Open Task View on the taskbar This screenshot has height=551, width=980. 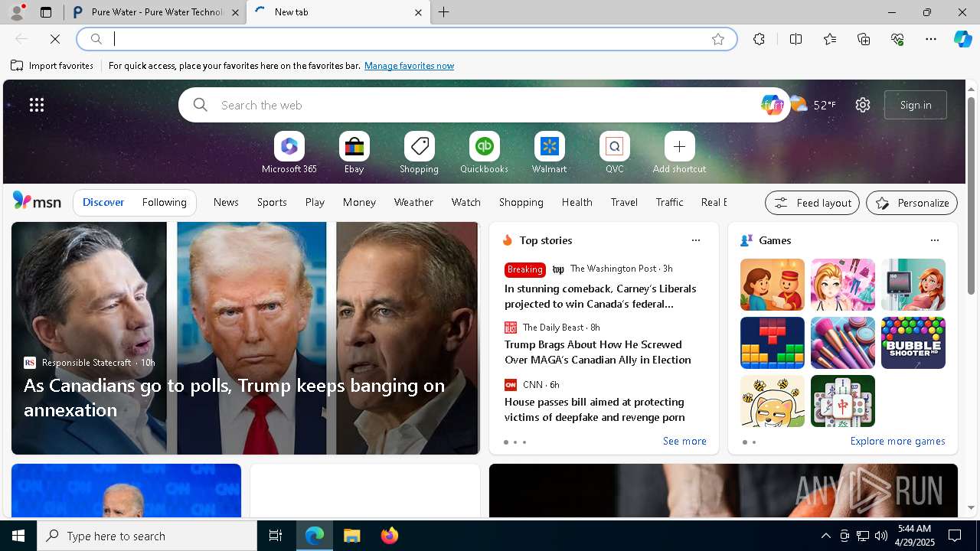(x=276, y=536)
